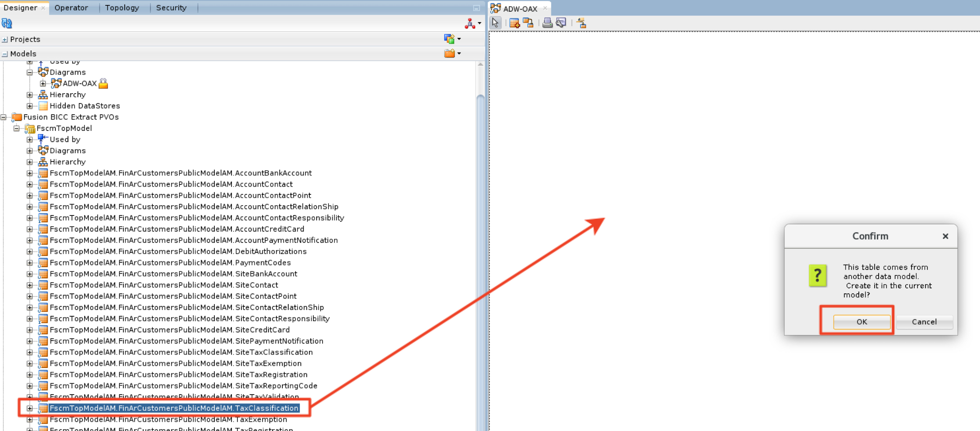Switch to the Designer tab
Viewport: 980px width, 431px height.
20,8
